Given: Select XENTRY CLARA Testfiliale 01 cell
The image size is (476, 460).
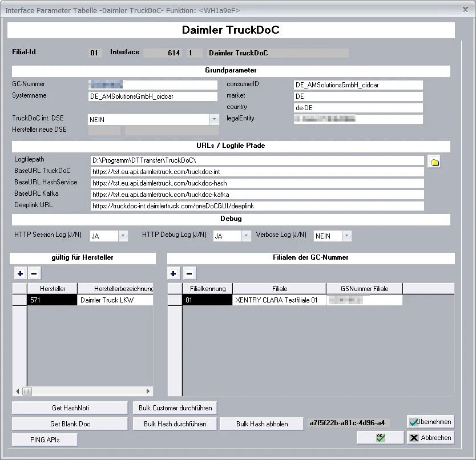Looking at the screenshot, I should tap(279, 300).
